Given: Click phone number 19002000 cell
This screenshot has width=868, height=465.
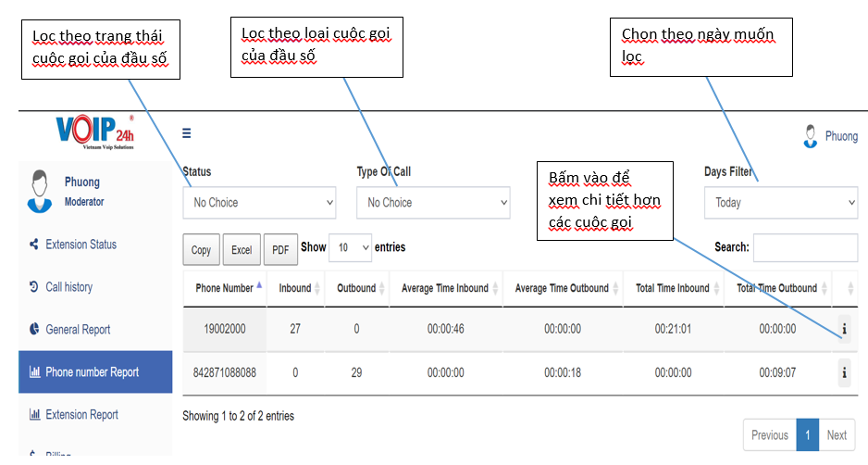Looking at the screenshot, I should point(225,329).
